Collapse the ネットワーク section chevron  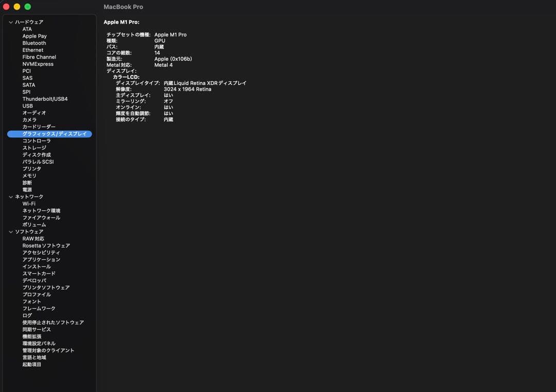pyautogui.click(x=10, y=197)
